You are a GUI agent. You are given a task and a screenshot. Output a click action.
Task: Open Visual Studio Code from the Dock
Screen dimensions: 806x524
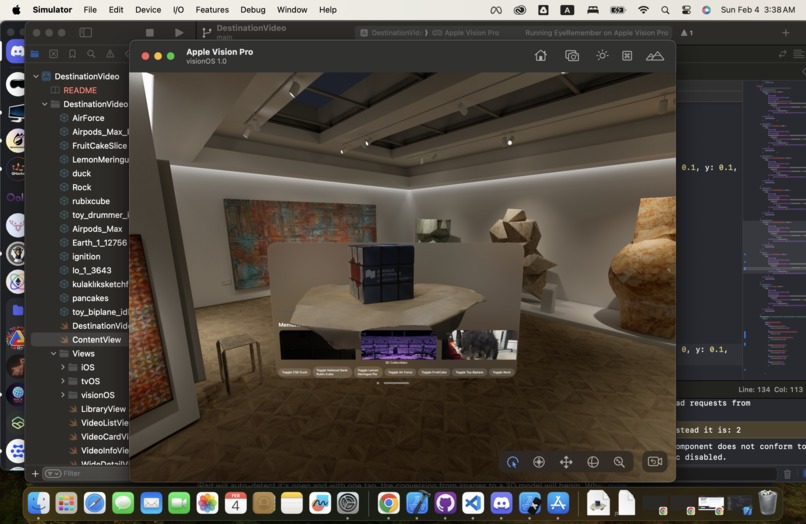tap(473, 502)
